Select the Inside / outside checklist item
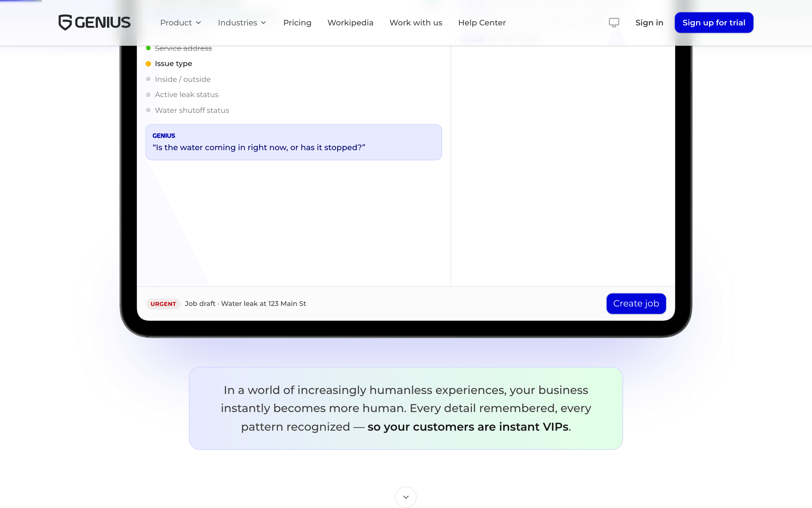812x508 pixels. (178, 79)
